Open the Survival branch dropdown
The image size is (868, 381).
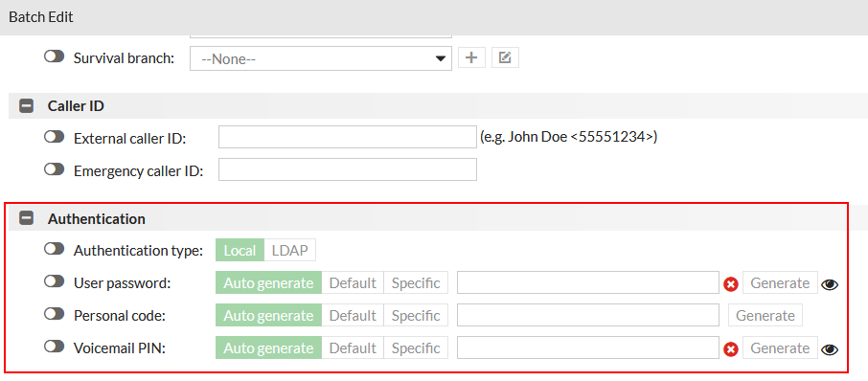(x=321, y=58)
